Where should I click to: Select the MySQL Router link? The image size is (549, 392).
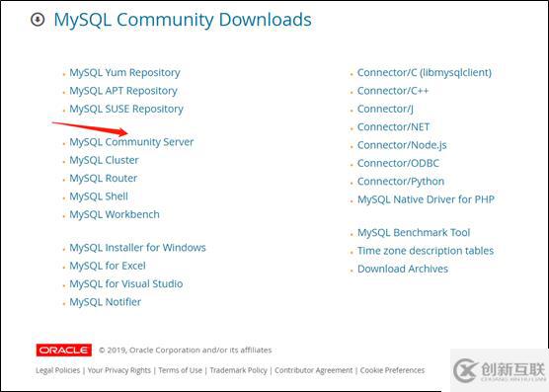[104, 178]
